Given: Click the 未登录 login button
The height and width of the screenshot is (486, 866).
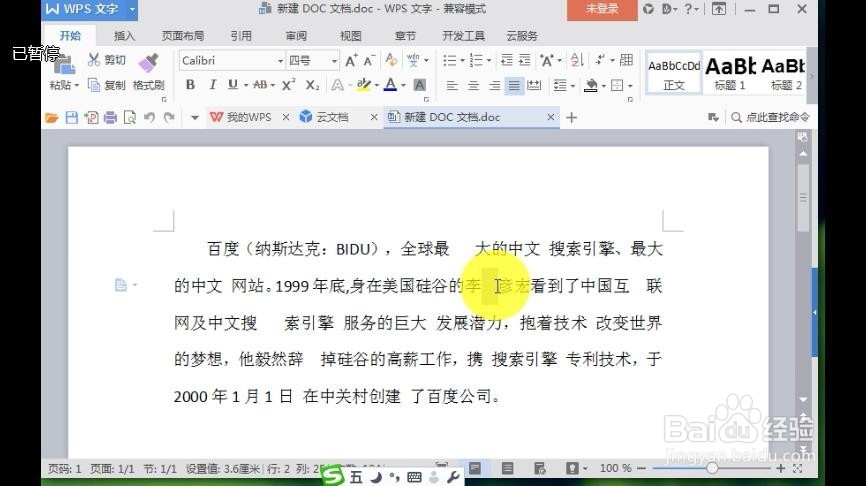Looking at the screenshot, I should (602, 9).
